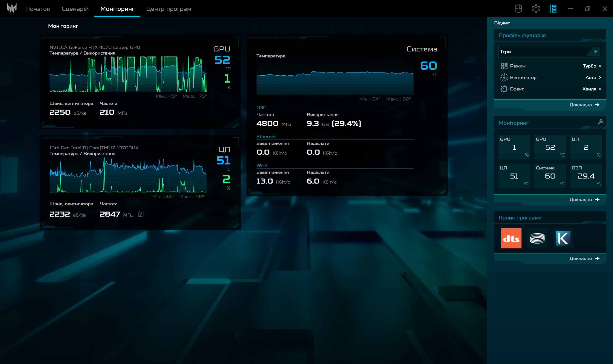Click the Predator logo icon
The image size is (613, 364).
12,9
